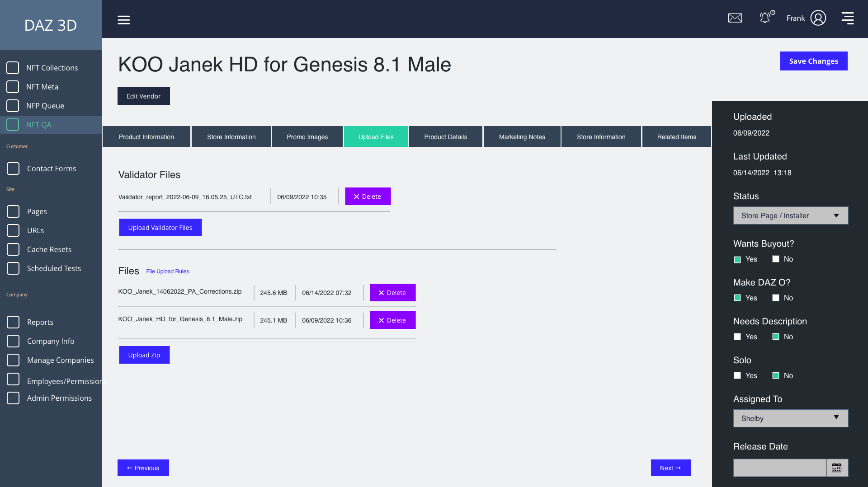Click the Contact Forms sidebar icon
This screenshot has height=487, width=868.
pos(13,169)
